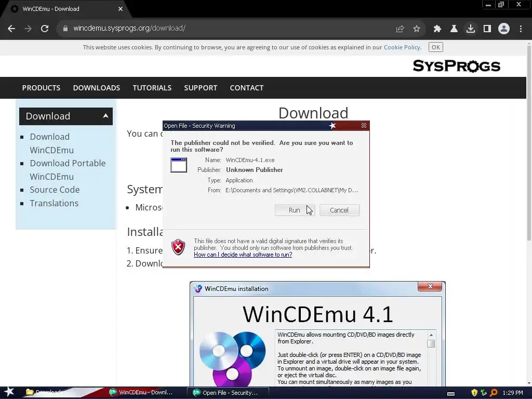Open the SUPPORT menu
The image size is (532, 399).
click(x=201, y=87)
